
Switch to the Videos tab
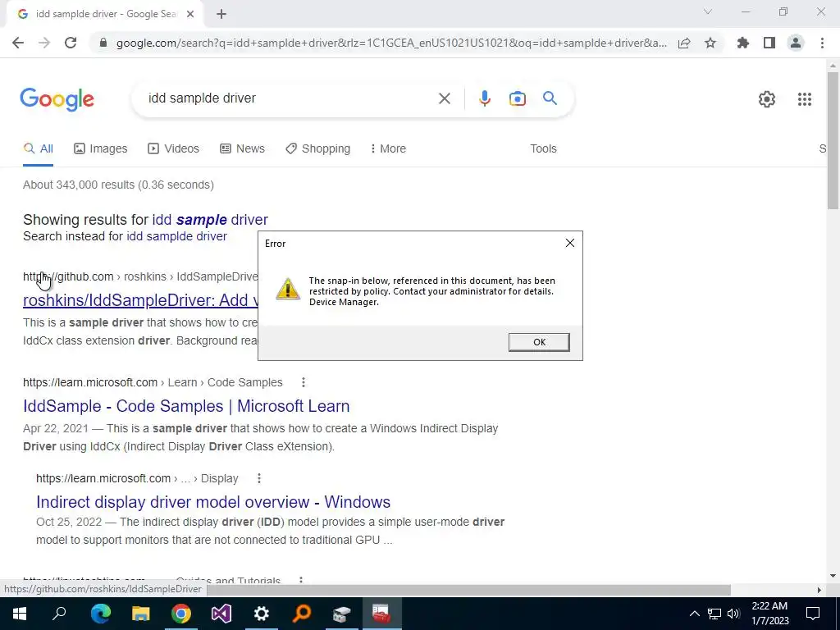173,148
